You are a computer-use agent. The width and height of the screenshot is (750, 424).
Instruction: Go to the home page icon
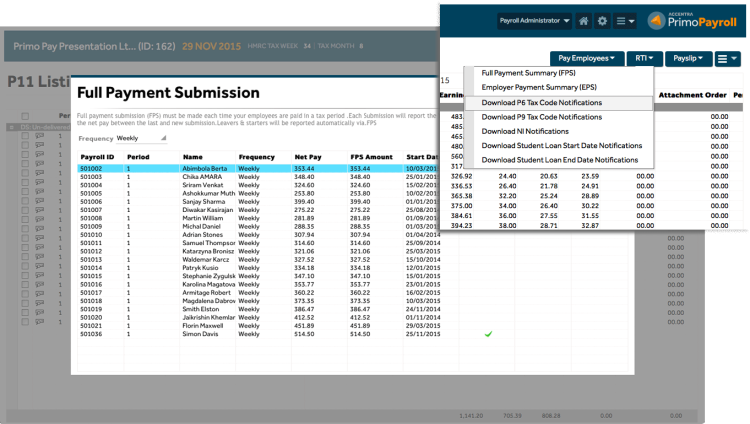[583, 21]
